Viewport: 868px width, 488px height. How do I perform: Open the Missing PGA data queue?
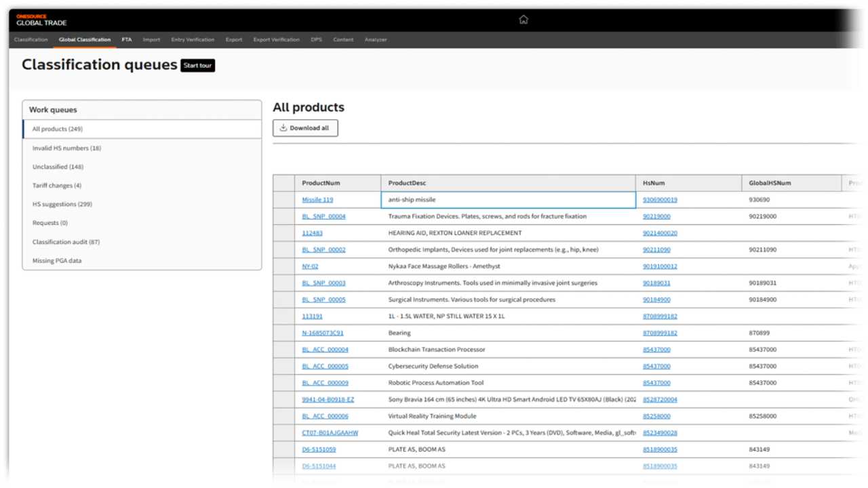point(57,261)
